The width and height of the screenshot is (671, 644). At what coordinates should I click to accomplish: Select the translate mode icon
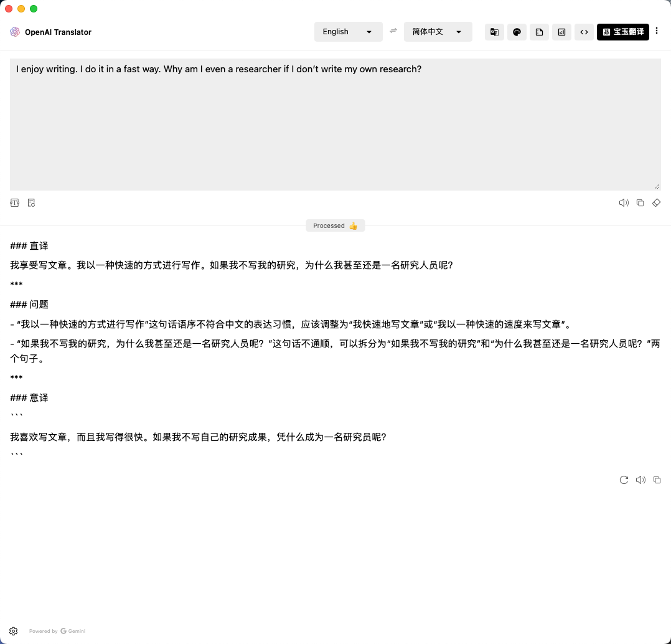[x=494, y=32]
